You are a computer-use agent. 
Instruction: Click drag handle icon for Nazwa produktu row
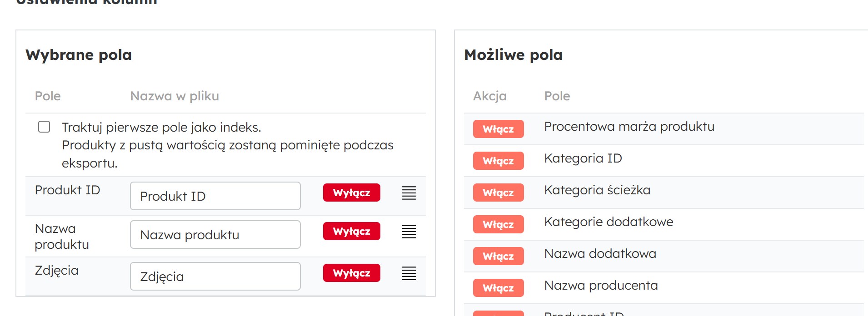tap(409, 232)
